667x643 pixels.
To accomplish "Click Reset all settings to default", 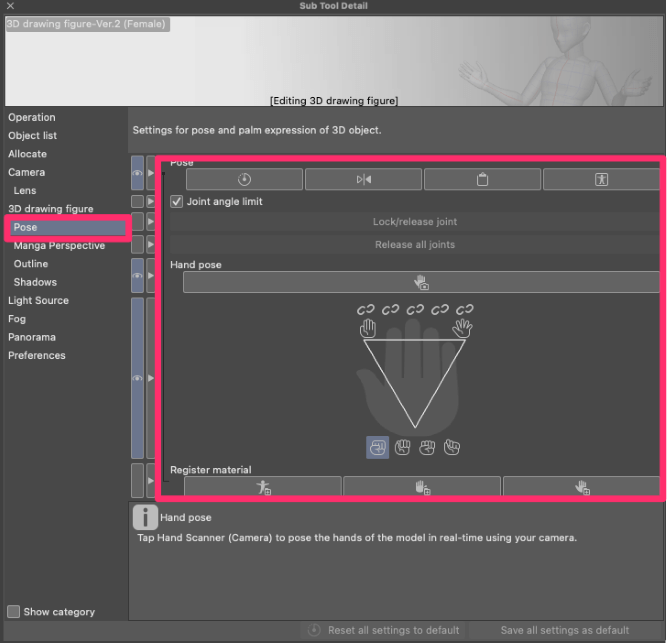I will (383, 630).
